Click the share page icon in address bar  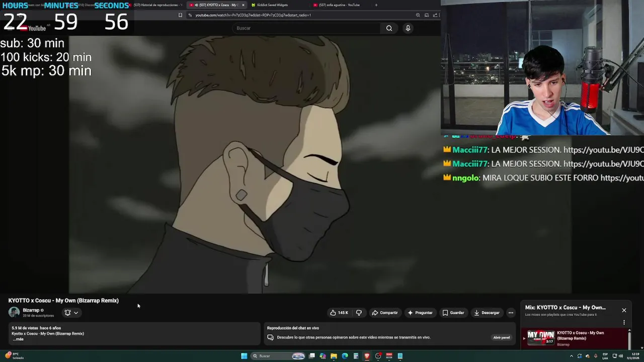[x=435, y=15]
